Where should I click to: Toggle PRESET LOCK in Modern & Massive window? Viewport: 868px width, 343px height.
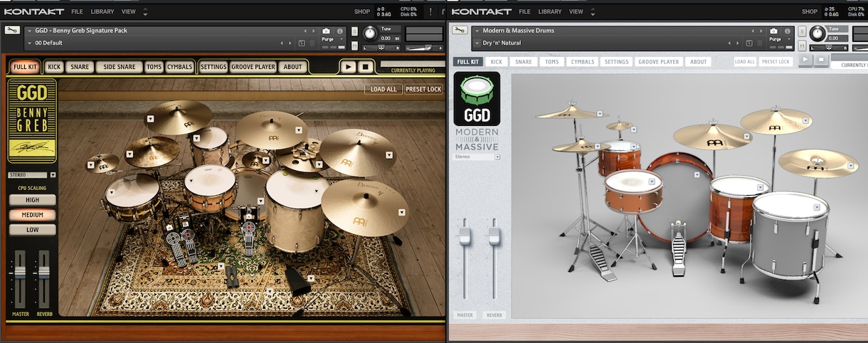(x=776, y=61)
